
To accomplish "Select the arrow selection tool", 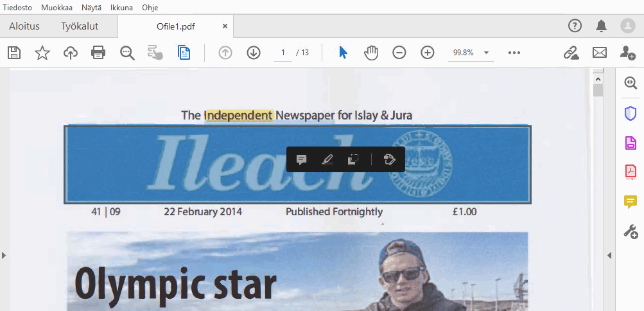I will [344, 53].
